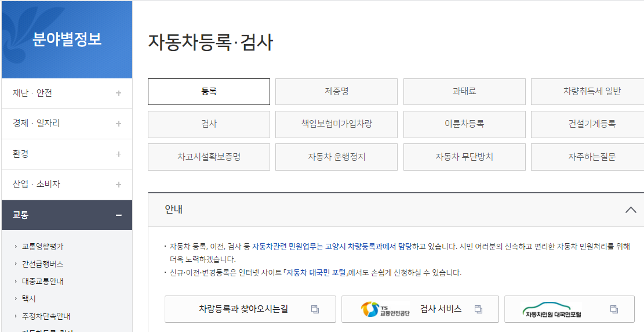644x332 pixels.
Task: Click new-window icon on 차량등록과 찾아오시는길
Action: (315, 309)
